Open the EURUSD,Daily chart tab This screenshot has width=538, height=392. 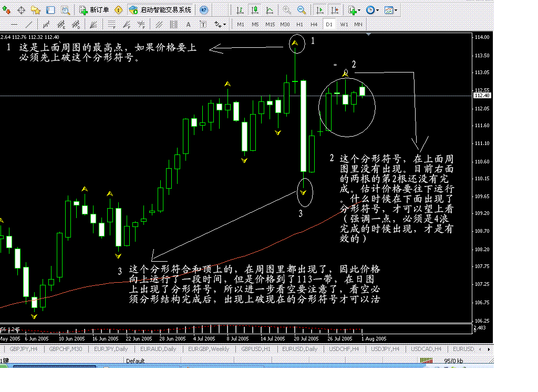pos(299,349)
